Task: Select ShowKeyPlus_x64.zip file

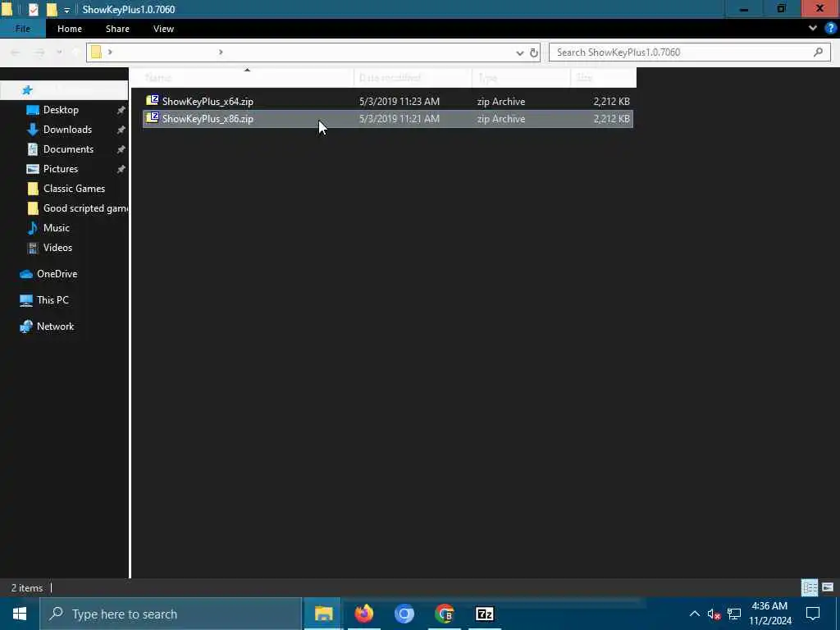Action: tap(388, 101)
